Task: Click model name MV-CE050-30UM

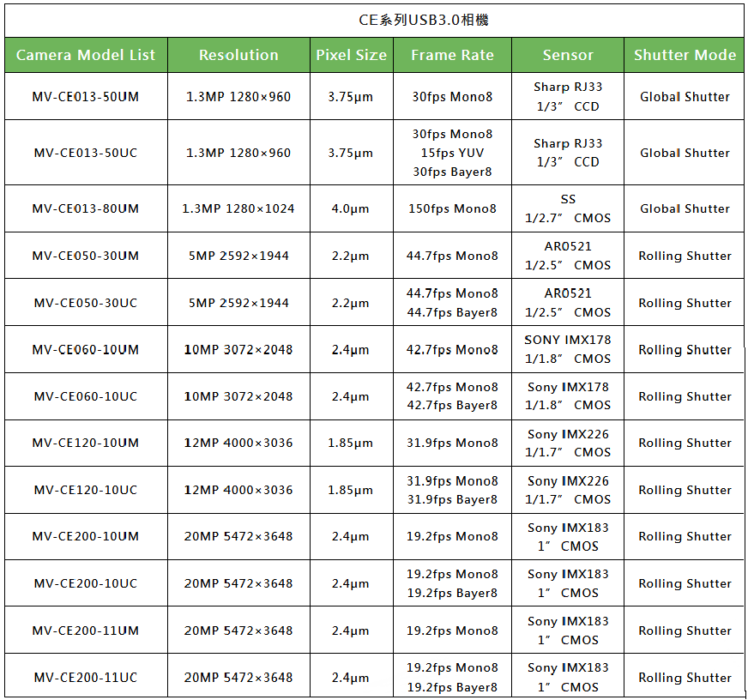Action: (86, 256)
